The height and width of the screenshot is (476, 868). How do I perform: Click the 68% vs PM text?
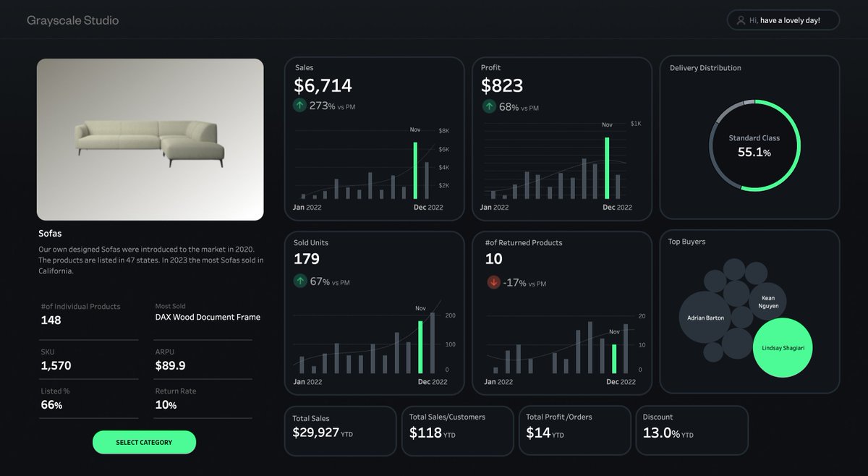point(519,107)
